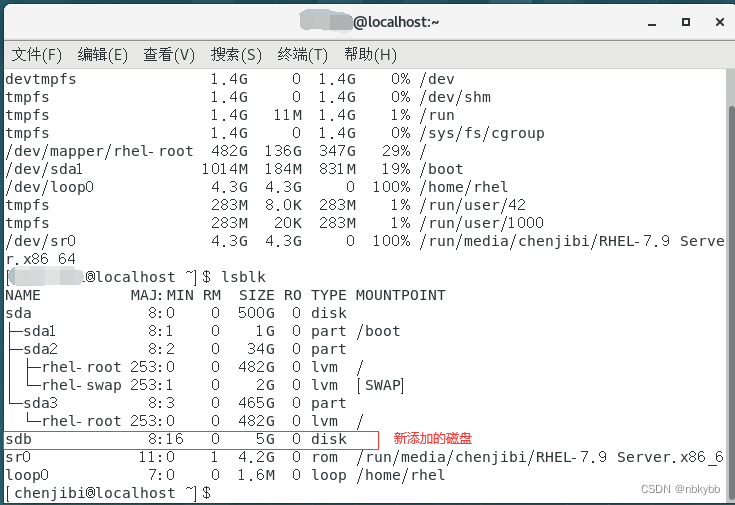Open the 编辑(E) menu
735x505 pixels.
103,55
